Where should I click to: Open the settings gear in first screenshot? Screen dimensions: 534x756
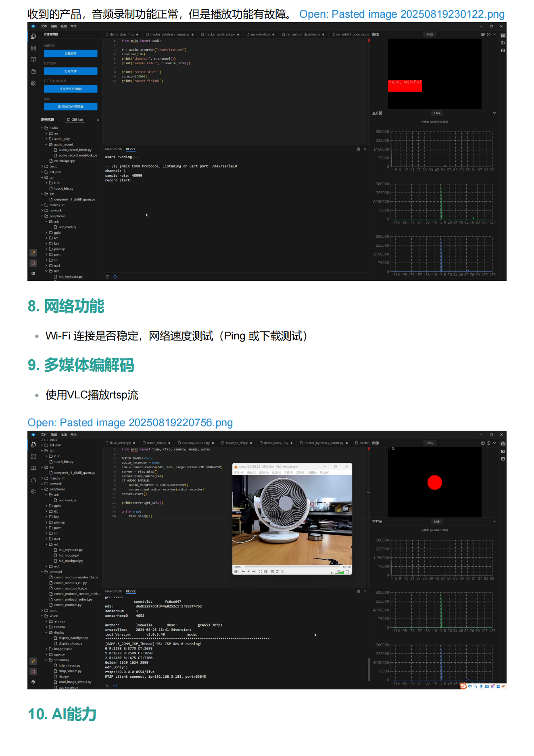[x=33, y=83]
